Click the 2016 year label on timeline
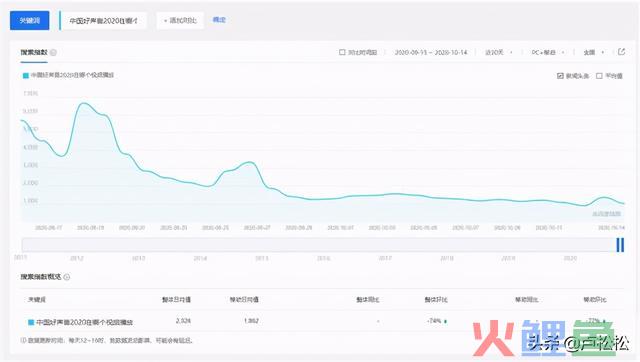Screen dimensions: 640x362 point(323,258)
